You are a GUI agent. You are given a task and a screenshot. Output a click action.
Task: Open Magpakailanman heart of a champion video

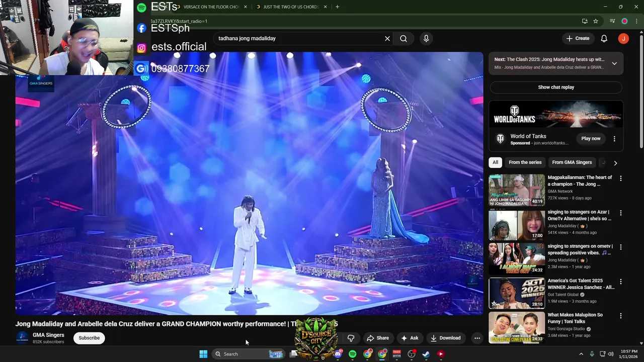point(580,180)
